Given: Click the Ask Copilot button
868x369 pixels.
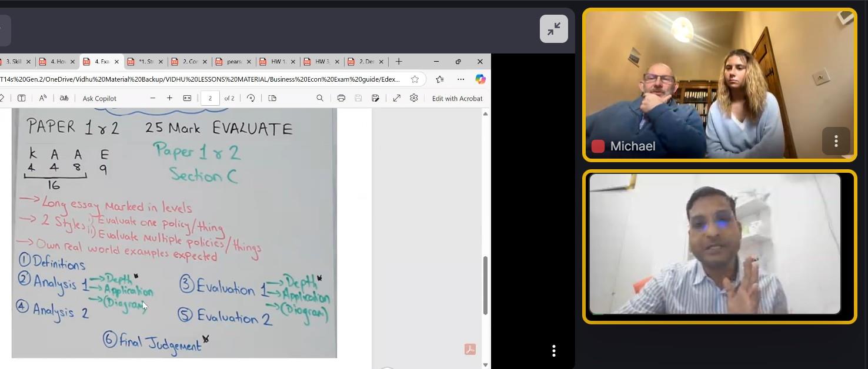Looking at the screenshot, I should [99, 98].
